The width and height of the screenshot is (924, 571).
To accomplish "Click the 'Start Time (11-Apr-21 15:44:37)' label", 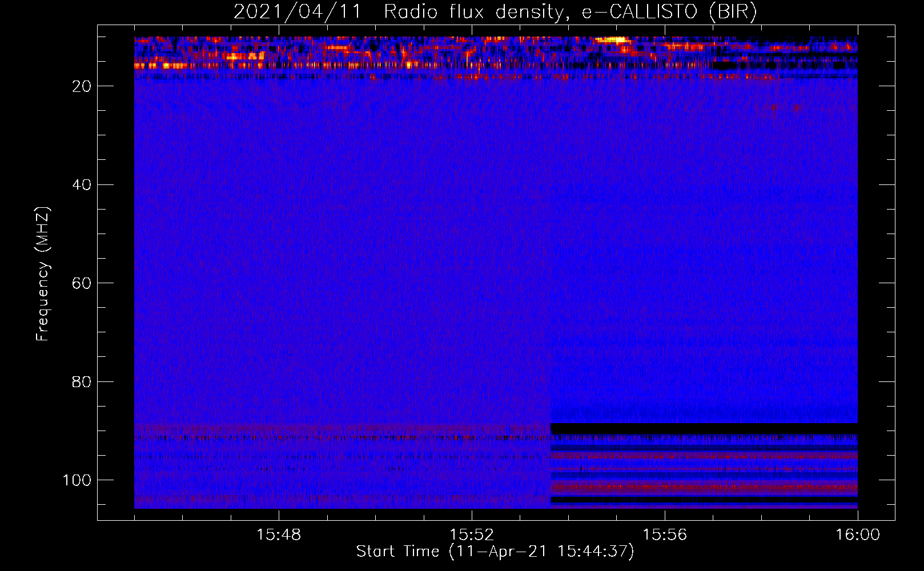I will tap(495, 552).
